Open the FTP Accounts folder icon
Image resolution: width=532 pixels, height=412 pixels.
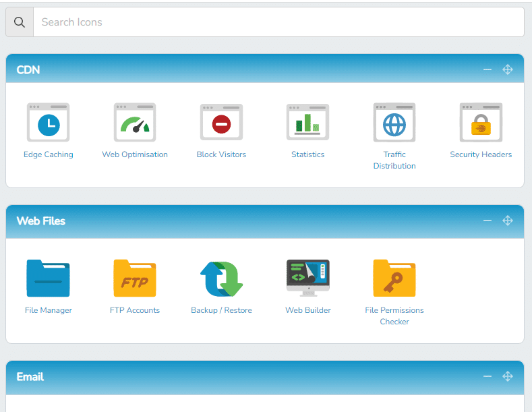135,278
